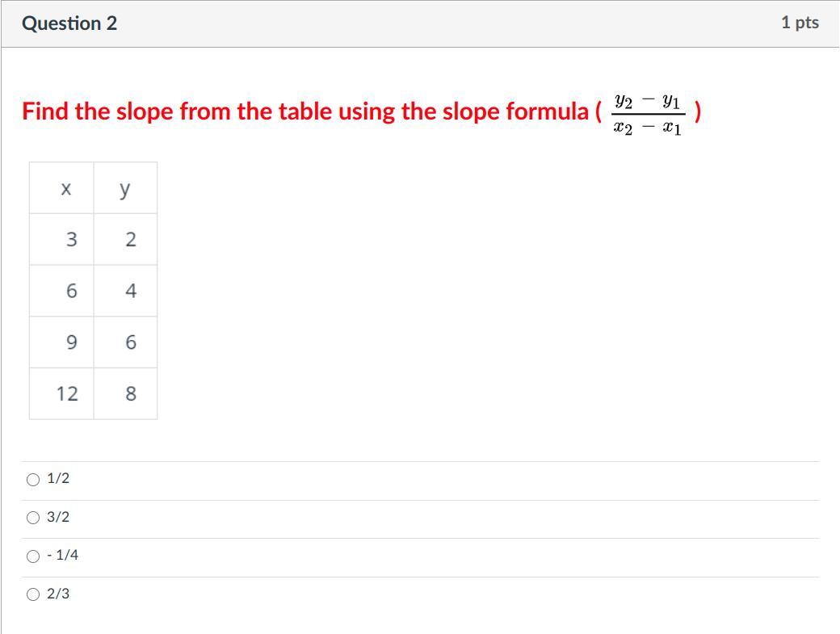
Task: Click the '3/2' answer label text
Action: pyautogui.click(x=58, y=517)
